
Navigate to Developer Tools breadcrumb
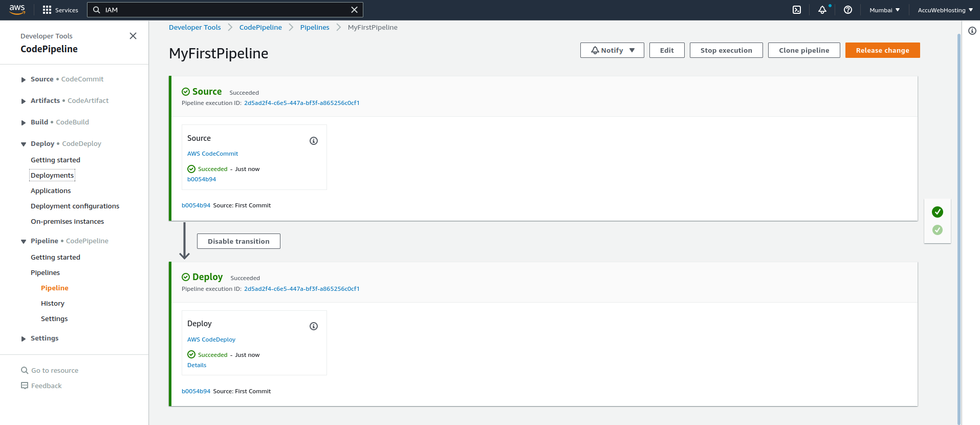coord(195,28)
